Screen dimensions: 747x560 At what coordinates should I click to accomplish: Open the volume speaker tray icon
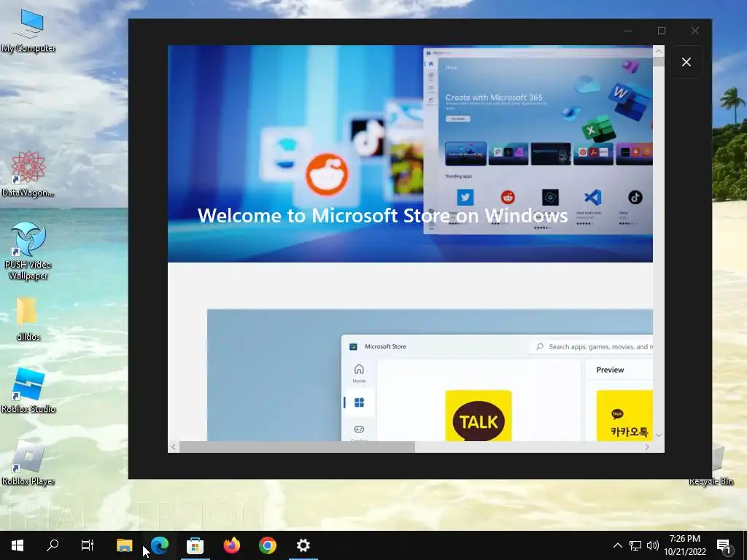point(653,545)
